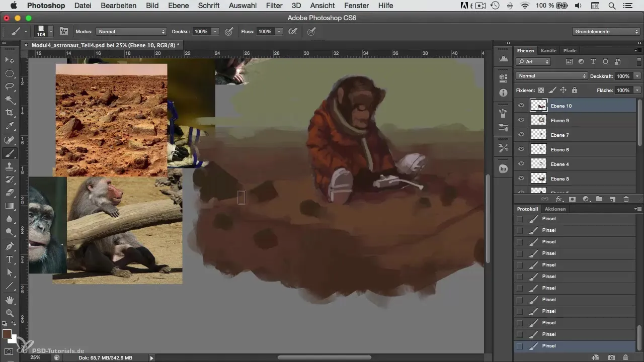Hide layer Ebene 8
644x362 pixels.
coord(521,178)
